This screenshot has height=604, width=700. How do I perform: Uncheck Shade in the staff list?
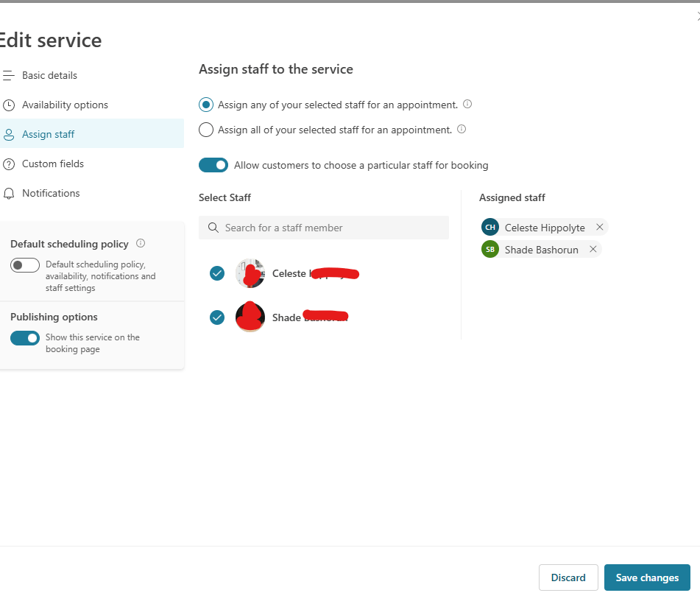coord(216,317)
